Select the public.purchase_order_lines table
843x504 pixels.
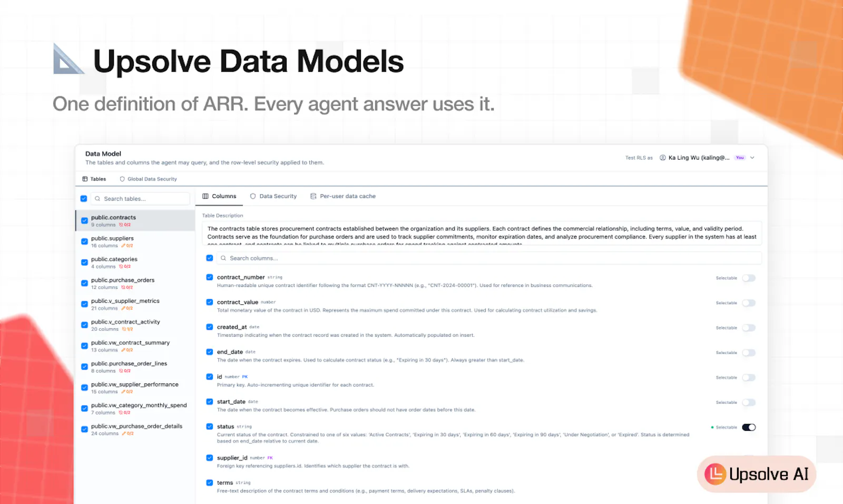135,367
